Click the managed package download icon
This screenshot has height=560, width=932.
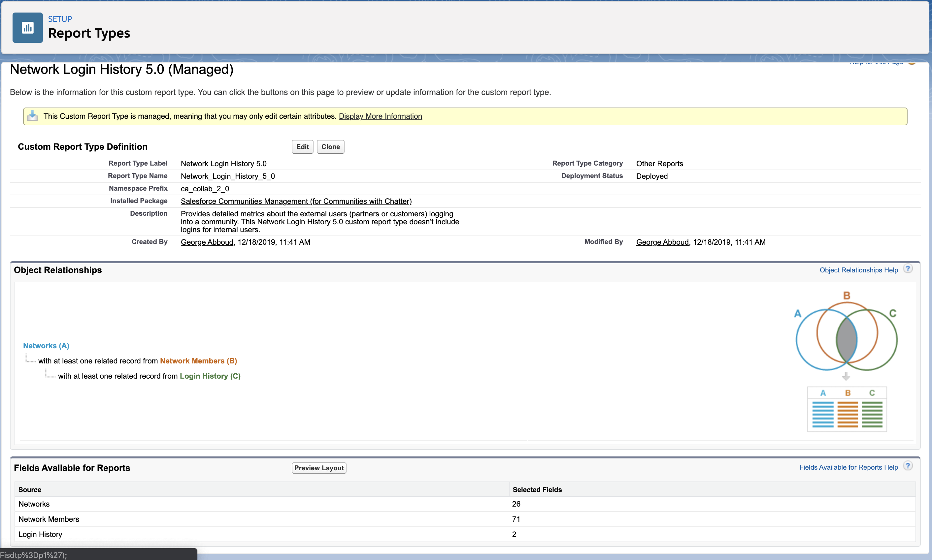point(32,116)
